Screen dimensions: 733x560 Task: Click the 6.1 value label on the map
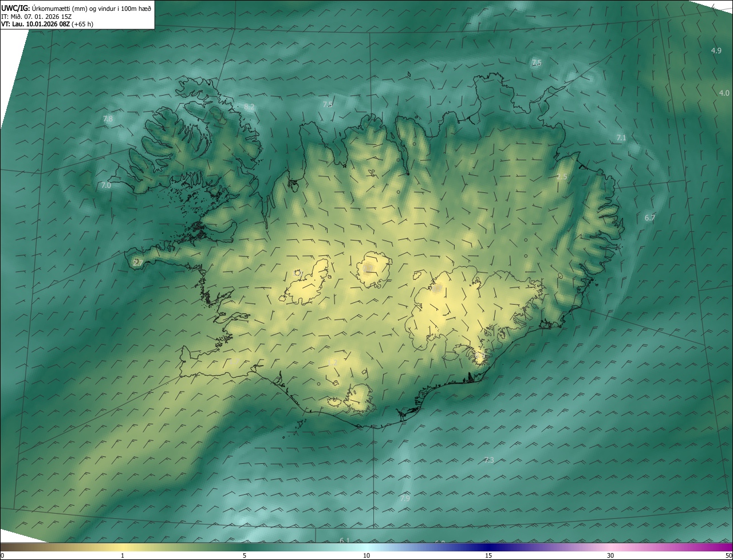pos(344,541)
